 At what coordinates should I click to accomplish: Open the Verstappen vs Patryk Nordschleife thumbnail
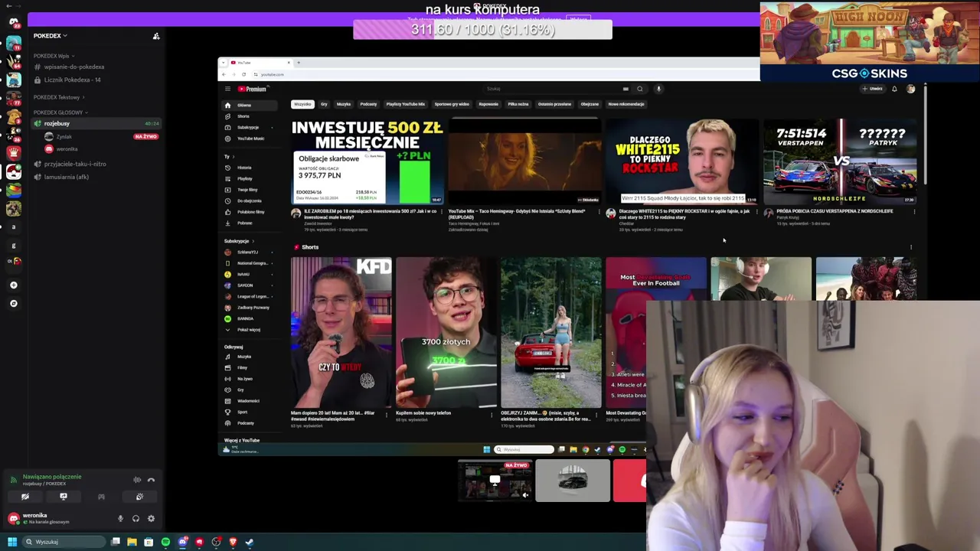840,161
